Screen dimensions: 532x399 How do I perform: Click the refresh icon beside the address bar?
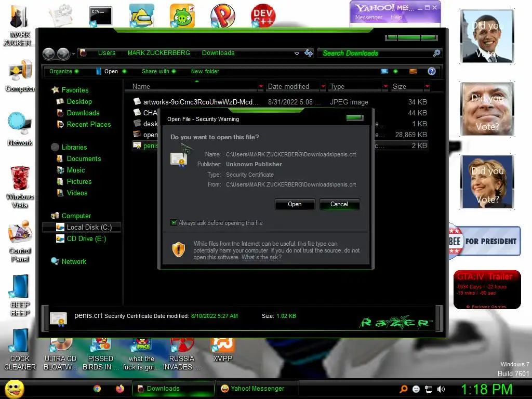pyautogui.click(x=309, y=53)
